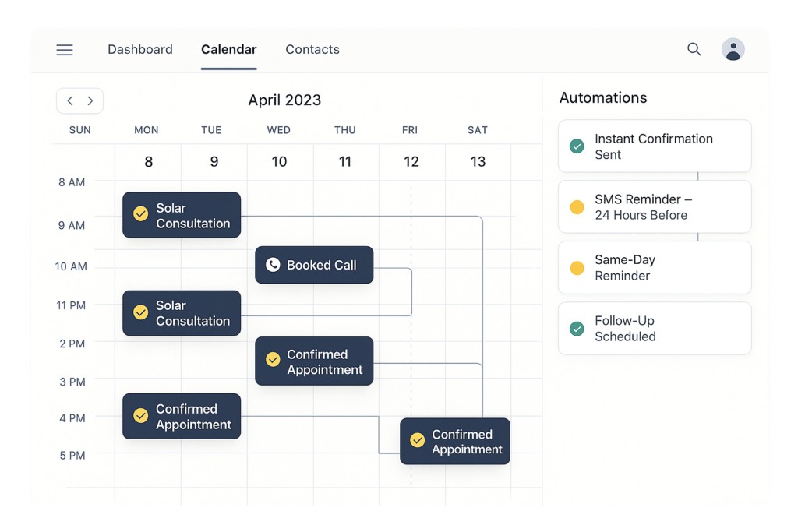
Task: Open the Booked Call event
Action: coord(314,265)
